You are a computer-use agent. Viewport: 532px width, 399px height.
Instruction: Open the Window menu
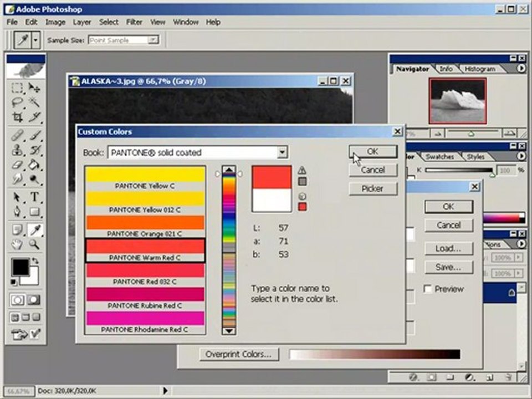186,22
